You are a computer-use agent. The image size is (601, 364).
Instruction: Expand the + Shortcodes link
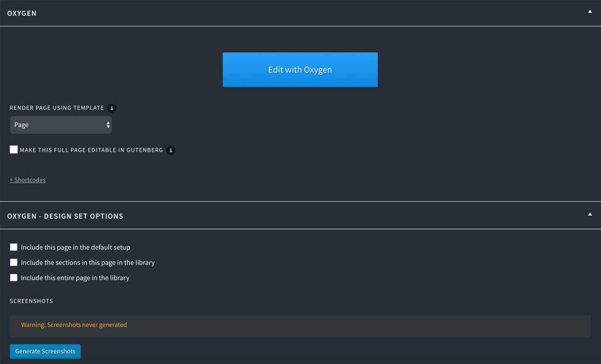pyautogui.click(x=28, y=180)
